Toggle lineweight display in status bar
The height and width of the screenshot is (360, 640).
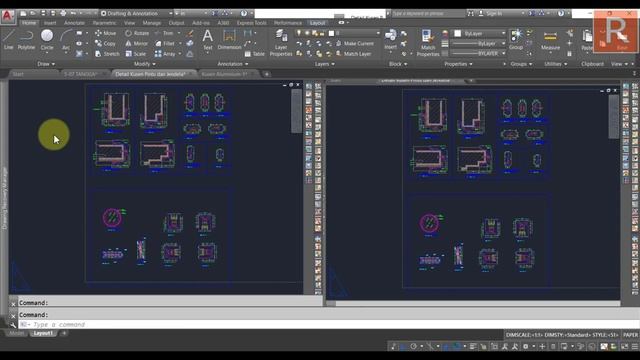473,347
